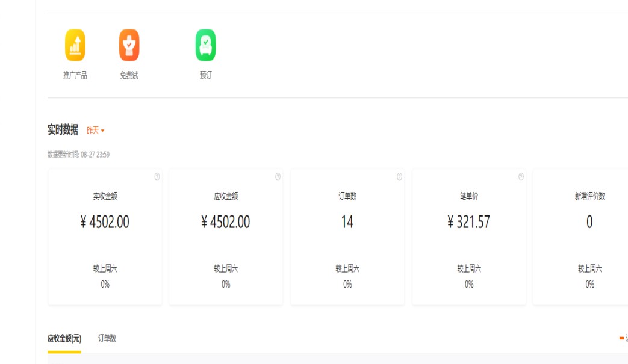Click help icon on 应收金额 card
Image resolution: width=628 pixels, height=364 pixels.
278,177
